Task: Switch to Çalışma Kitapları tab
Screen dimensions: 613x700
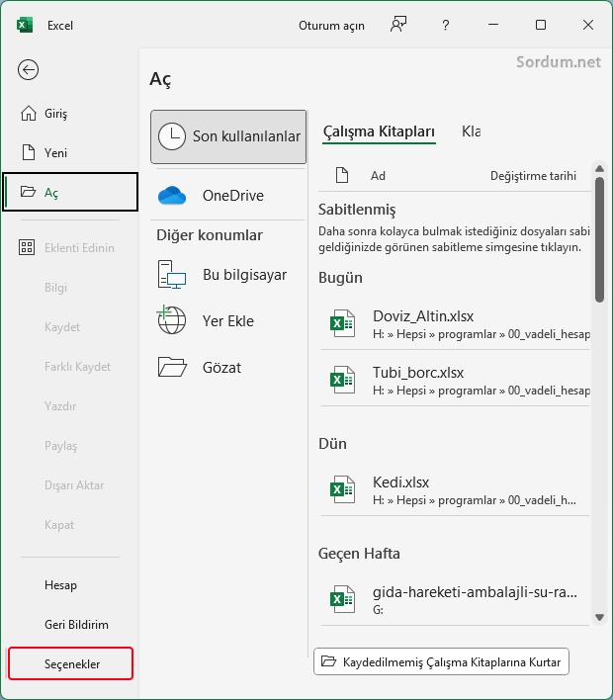Action: point(379,131)
